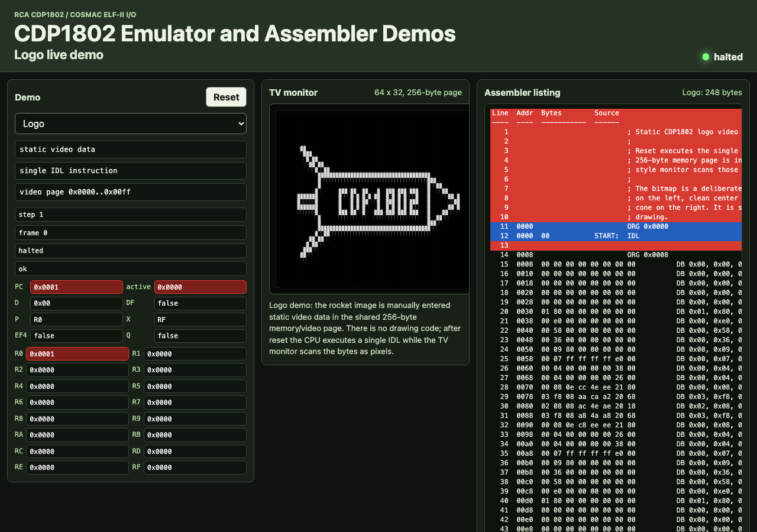Click the 'halted' box in Demo panel
Screen dimensions: 757x532
[131, 251]
